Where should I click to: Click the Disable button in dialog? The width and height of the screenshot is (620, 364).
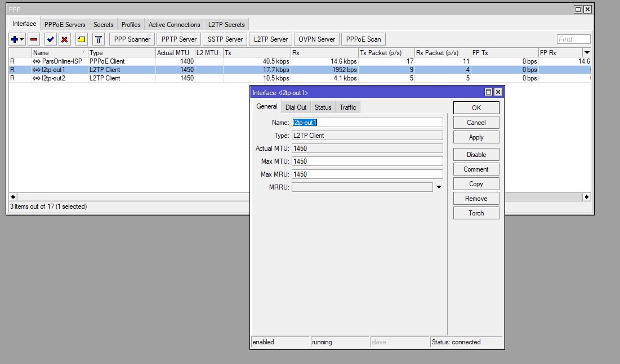(x=476, y=155)
